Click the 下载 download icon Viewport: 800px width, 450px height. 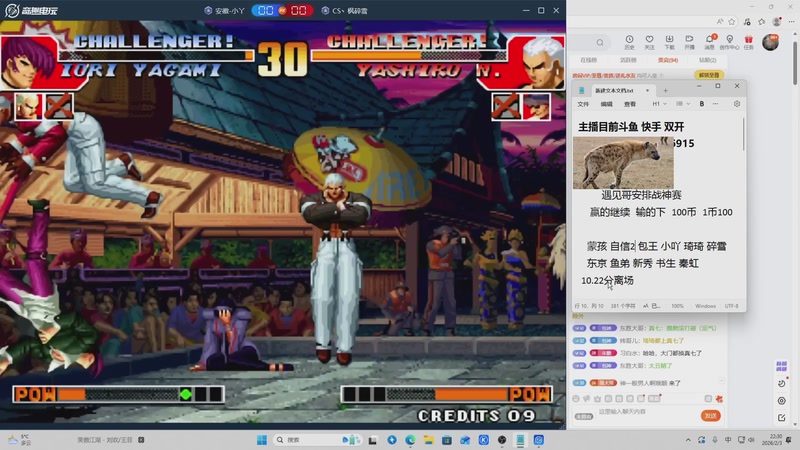click(669, 42)
